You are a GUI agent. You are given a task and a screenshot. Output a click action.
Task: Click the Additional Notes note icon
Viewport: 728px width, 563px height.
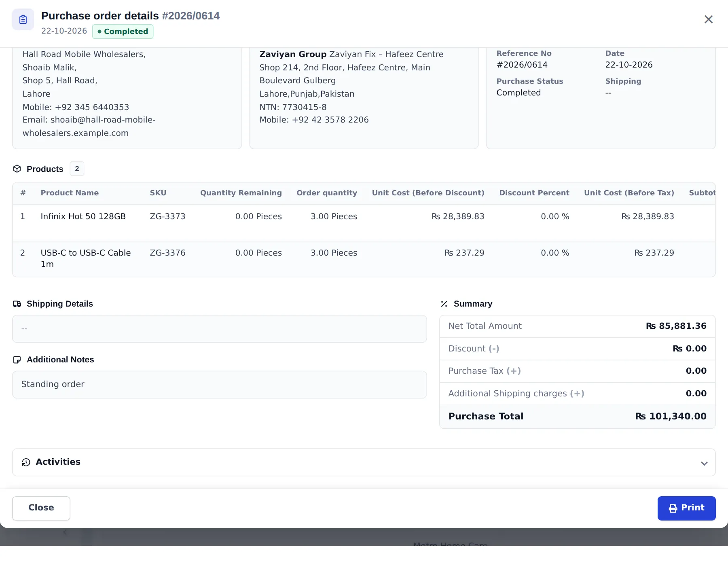[17, 360]
